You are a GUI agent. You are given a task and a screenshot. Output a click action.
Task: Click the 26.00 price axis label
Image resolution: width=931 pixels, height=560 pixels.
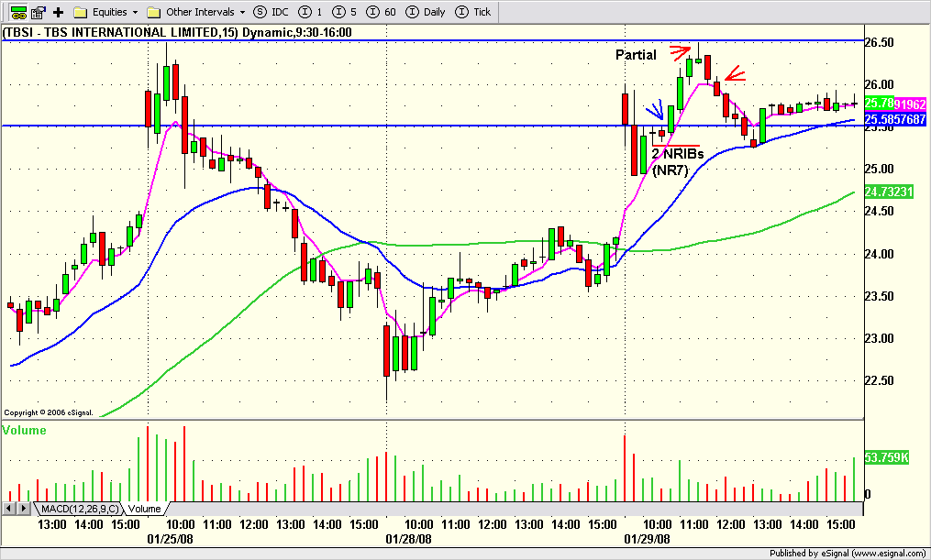click(880, 85)
